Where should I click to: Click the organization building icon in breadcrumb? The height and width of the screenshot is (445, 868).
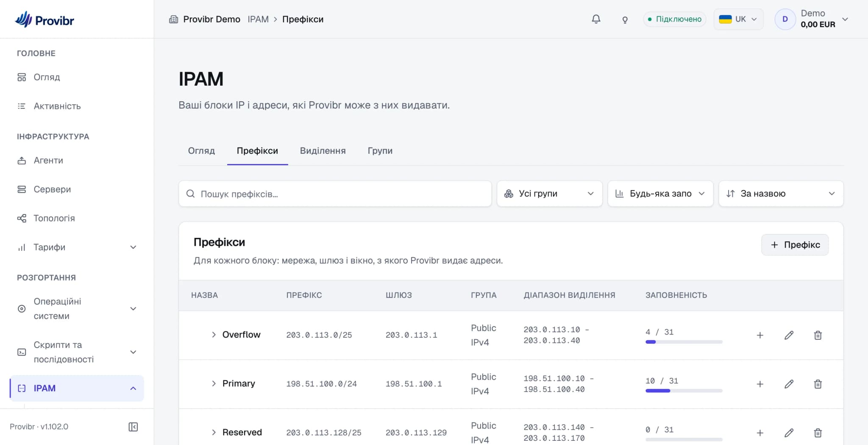173,19
